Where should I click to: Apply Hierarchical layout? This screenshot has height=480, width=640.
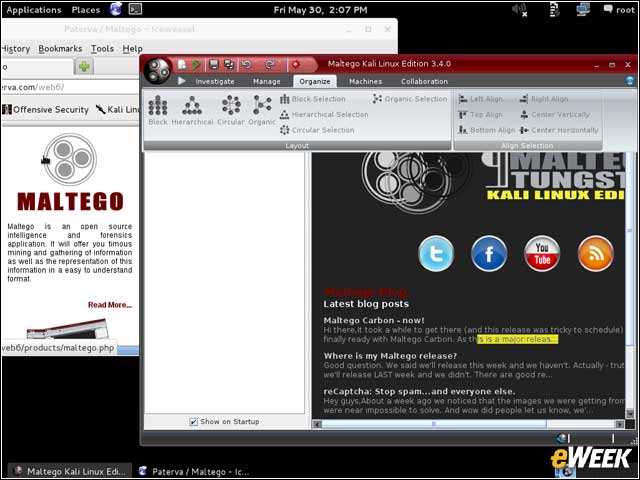pyautogui.click(x=192, y=110)
